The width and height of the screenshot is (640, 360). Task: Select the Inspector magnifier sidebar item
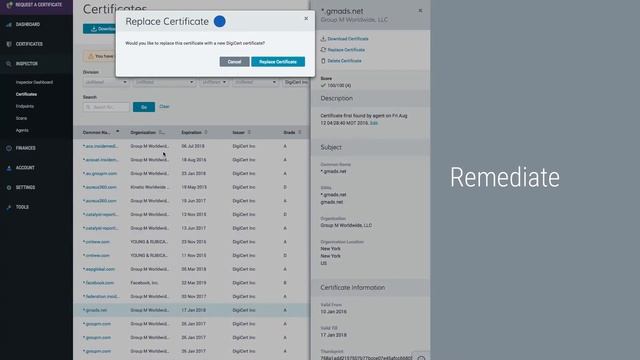pos(9,64)
